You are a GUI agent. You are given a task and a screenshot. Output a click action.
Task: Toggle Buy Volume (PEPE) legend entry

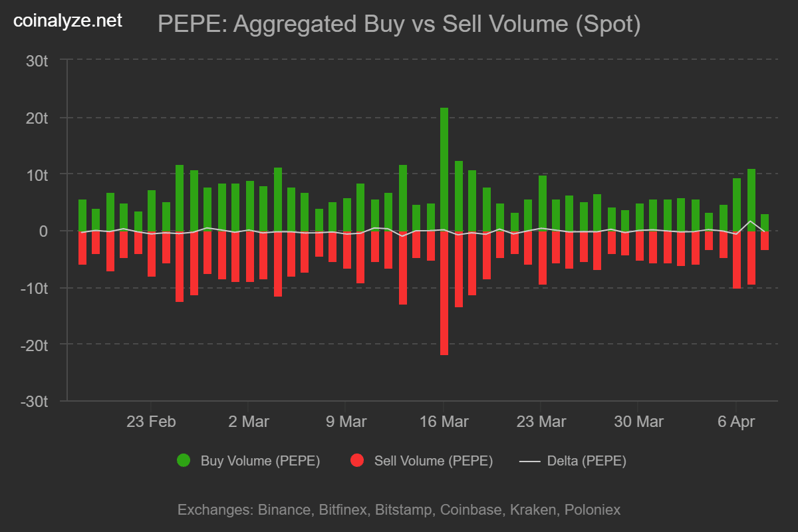[x=260, y=461]
